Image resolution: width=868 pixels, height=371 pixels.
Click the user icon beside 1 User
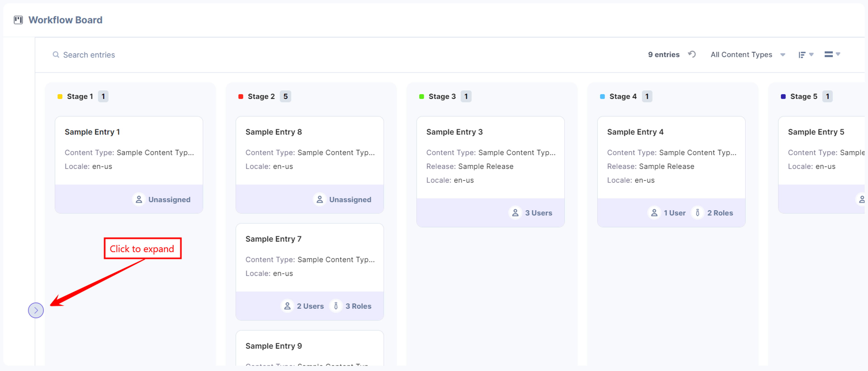pyautogui.click(x=654, y=213)
